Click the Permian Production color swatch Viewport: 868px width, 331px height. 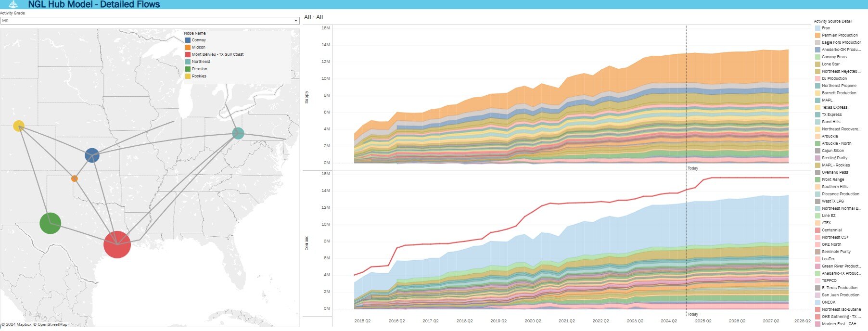point(817,35)
